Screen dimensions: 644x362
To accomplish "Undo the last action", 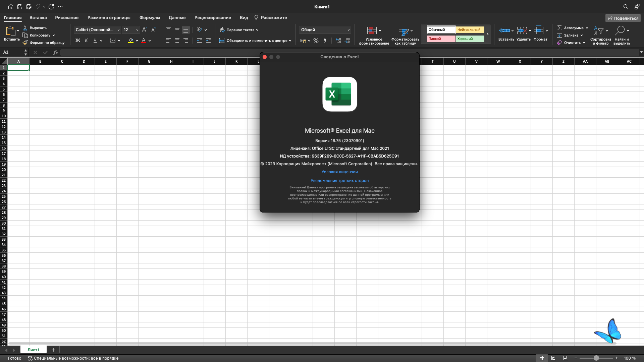I will click(38, 7).
